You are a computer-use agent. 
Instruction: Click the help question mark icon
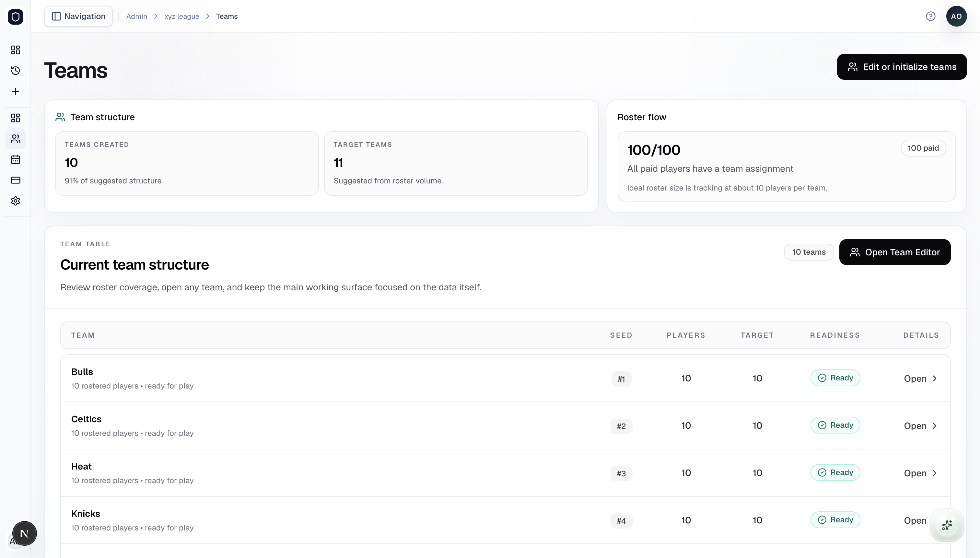(930, 16)
